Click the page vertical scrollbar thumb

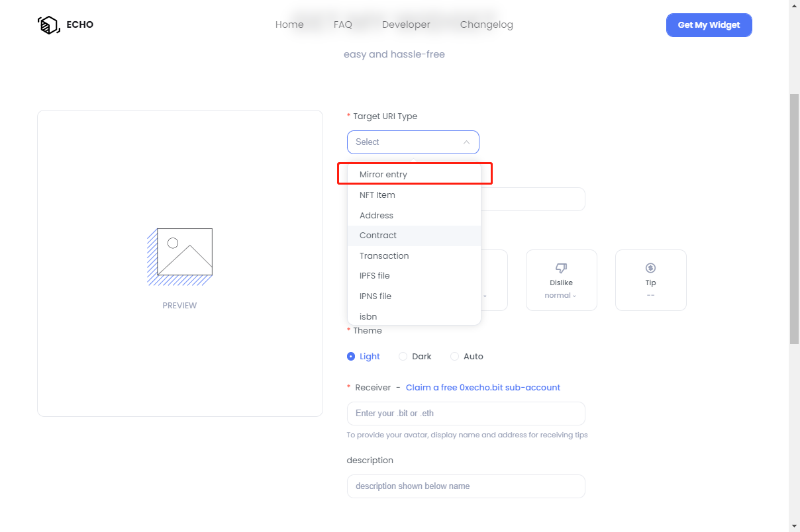tap(794, 218)
